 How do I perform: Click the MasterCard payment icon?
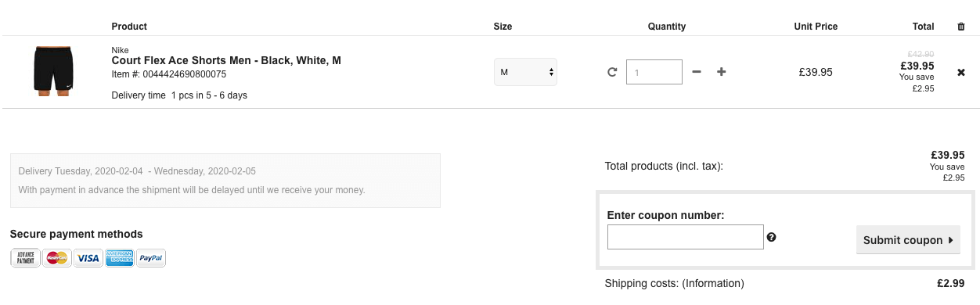point(57,258)
